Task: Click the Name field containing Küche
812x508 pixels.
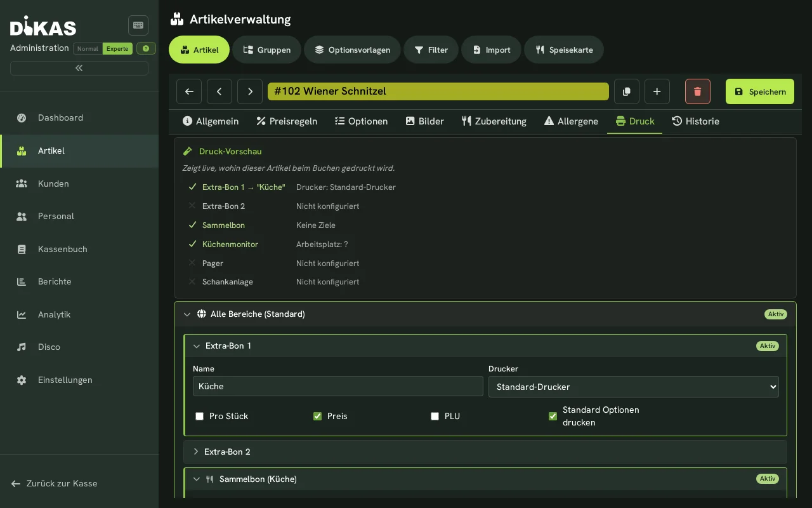Action: tap(338, 386)
